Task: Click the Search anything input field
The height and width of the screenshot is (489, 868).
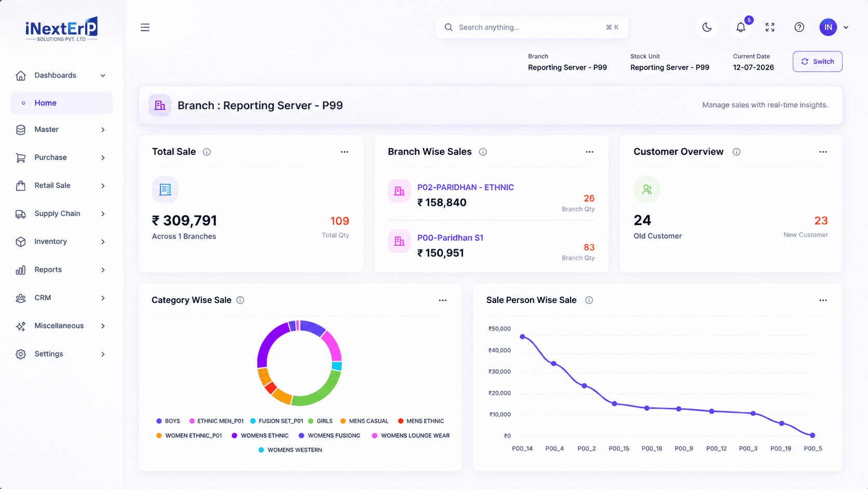Action: [x=532, y=27]
